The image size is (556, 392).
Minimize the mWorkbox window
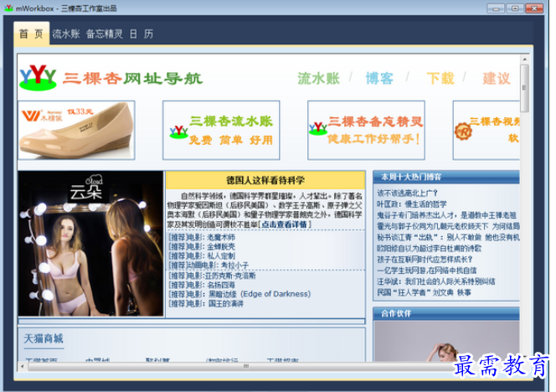coord(496,8)
